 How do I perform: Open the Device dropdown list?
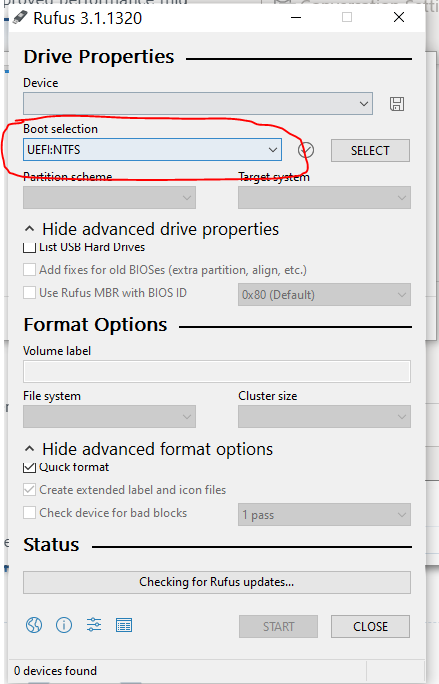pos(198,103)
